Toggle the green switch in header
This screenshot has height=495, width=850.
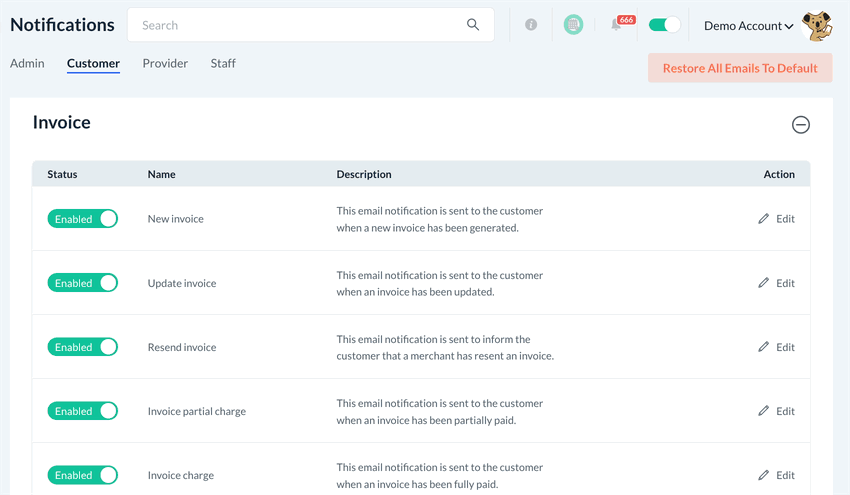pyautogui.click(x=664, y=25)
